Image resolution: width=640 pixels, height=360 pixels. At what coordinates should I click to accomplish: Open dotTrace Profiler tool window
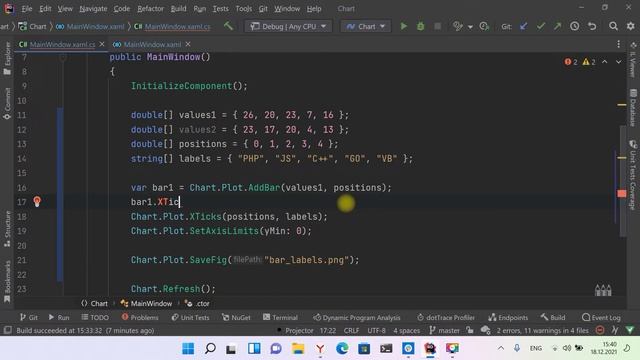[446, 317]
